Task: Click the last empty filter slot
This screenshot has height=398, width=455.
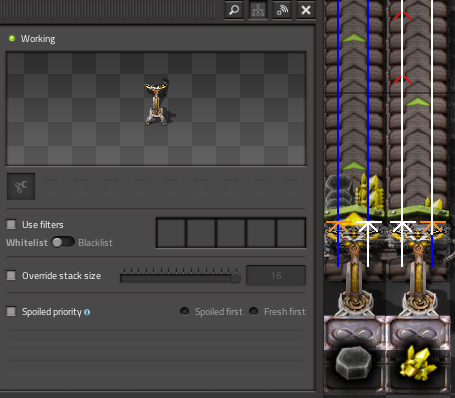Action: pyautogui.click(x=291, y=233)
